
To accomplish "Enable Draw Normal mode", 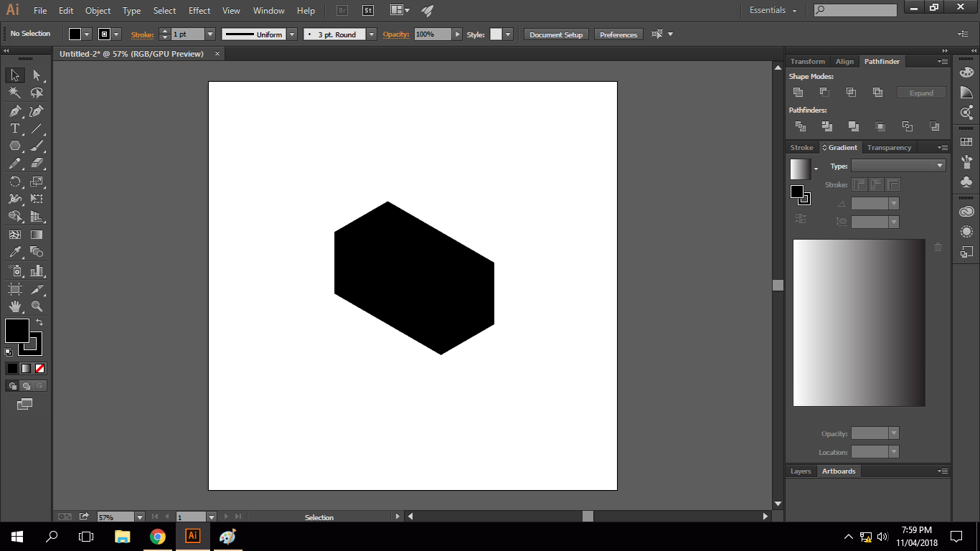I will coord(12,386).
